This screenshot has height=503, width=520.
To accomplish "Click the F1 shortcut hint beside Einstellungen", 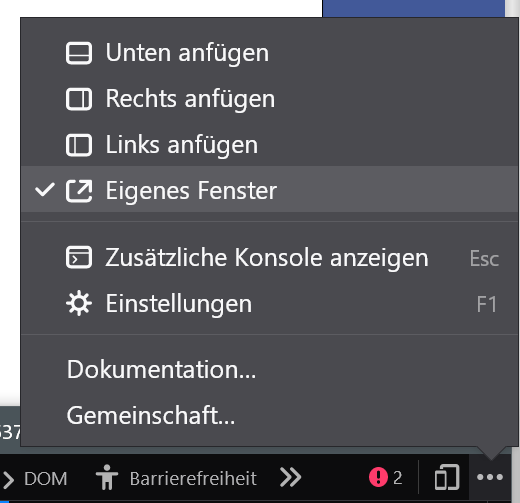I will click(487, 304).
